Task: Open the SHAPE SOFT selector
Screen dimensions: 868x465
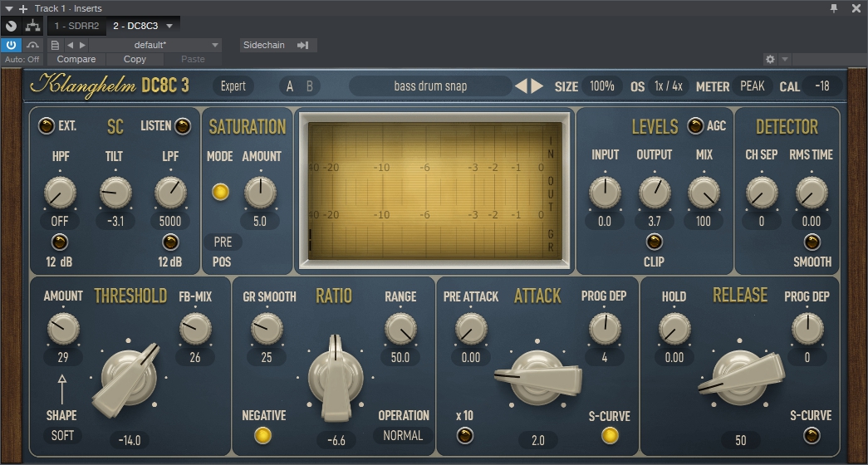Action: click(x=62, y=435)
